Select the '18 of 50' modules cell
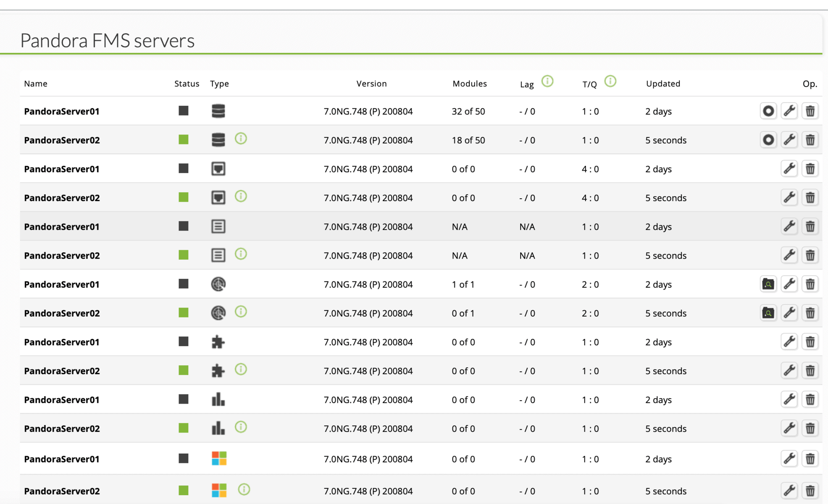This screenshot has height=504, width=828. coord(468,140)
